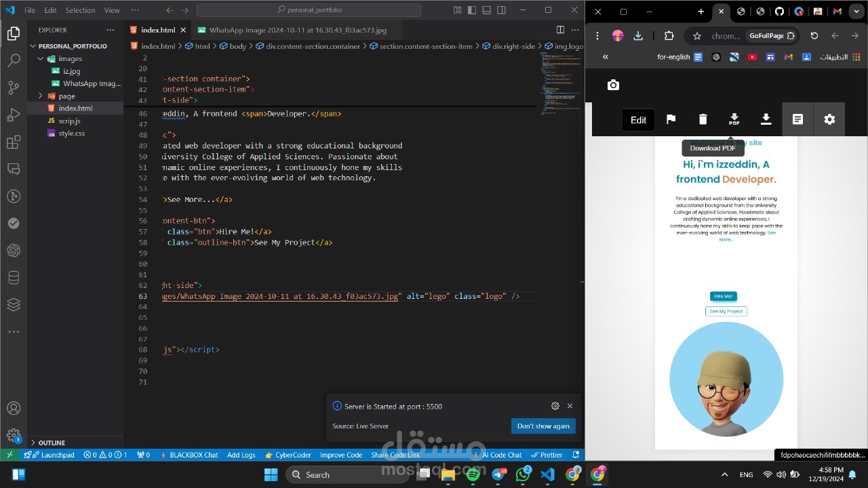Open the notification settings gear for Live Server

(555, 406)
